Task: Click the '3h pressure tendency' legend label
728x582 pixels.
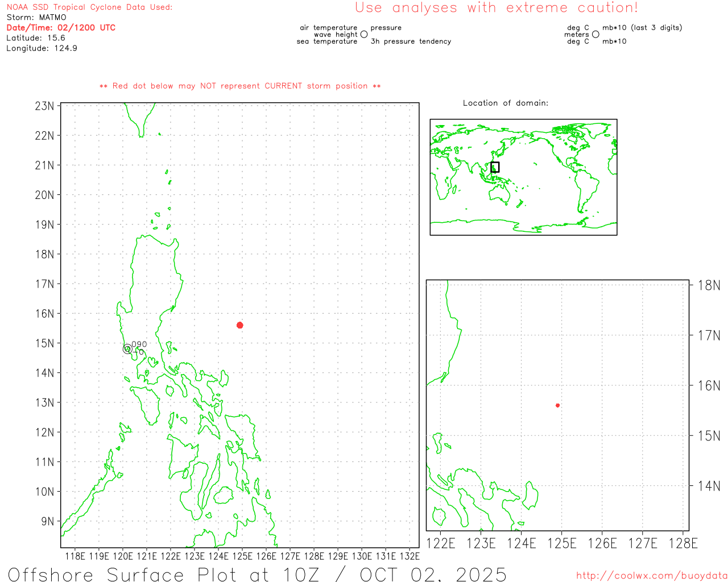Action: tap(411, 41)
